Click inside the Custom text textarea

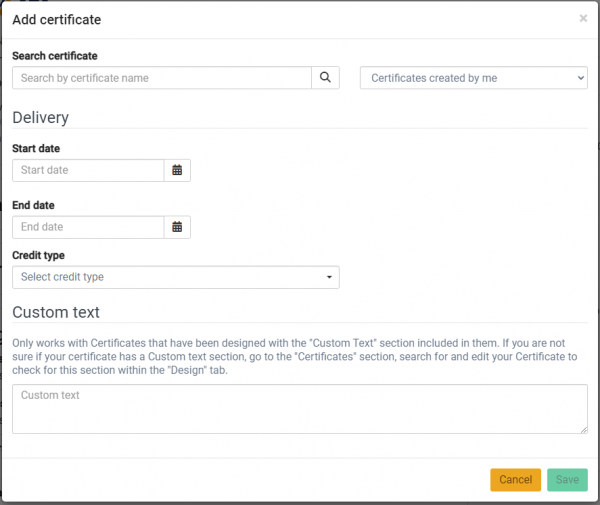[x=299, y=409]
